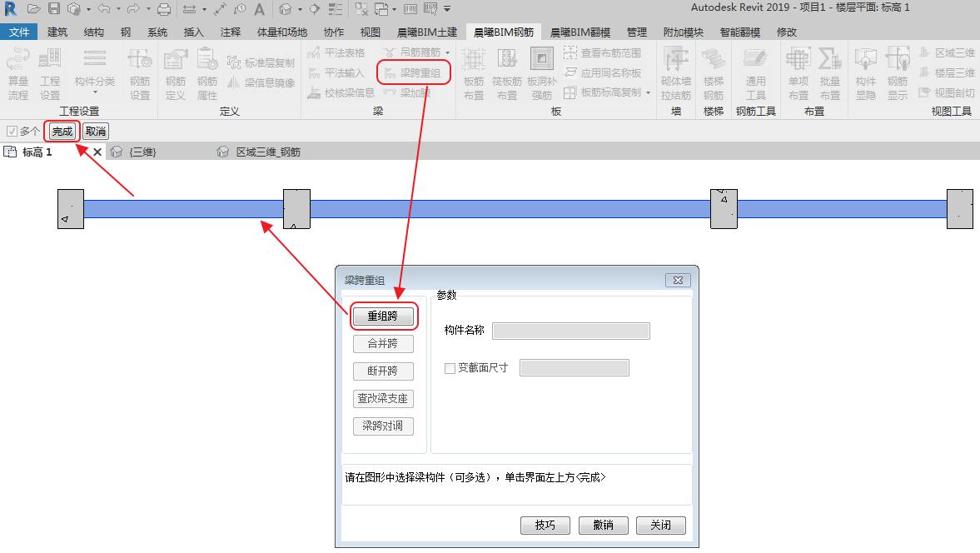This screenshot has height=553, width=980.
Task: Open the Customize Quick Access Toolbar dropdown
Action: pos(447,9)
